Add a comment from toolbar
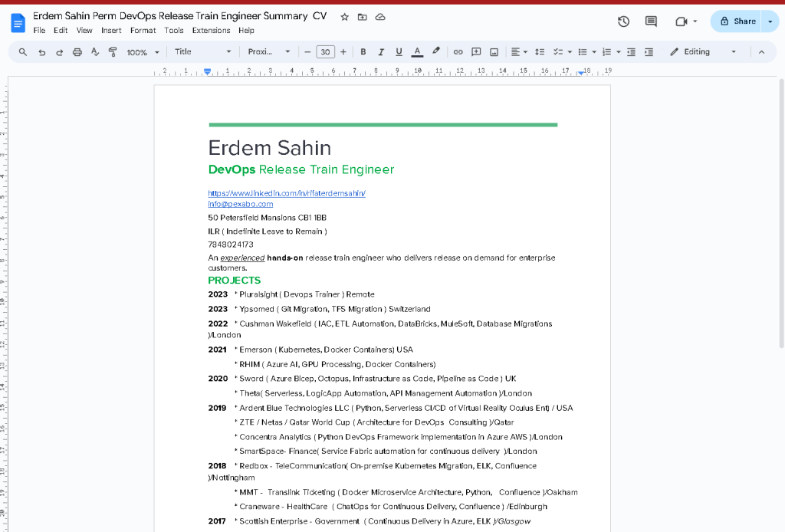The image size is (785, 532). pyautogui.click(x=476, y=52)
